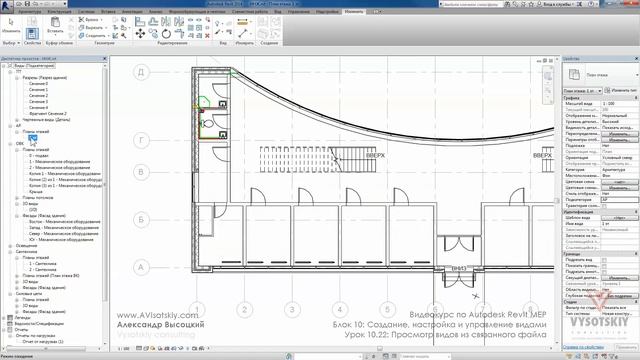Click Изменить button for Параметры отображения
Screen dimensions: 640x360
click(619, 140)
